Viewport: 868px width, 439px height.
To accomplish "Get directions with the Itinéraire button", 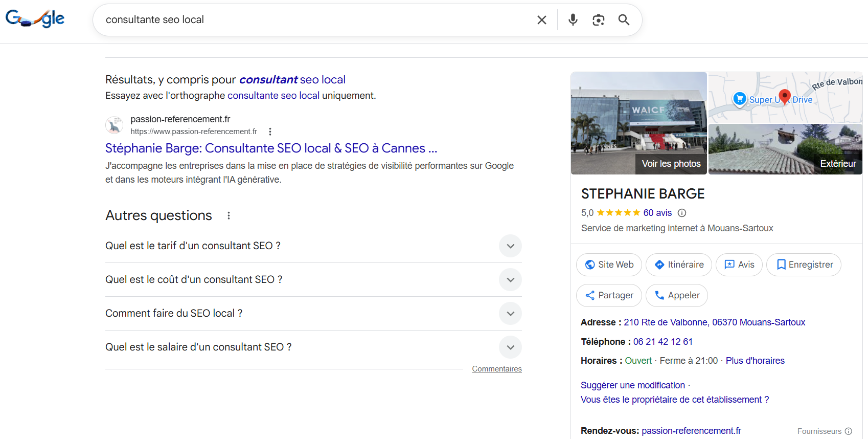I will point(679,265).
